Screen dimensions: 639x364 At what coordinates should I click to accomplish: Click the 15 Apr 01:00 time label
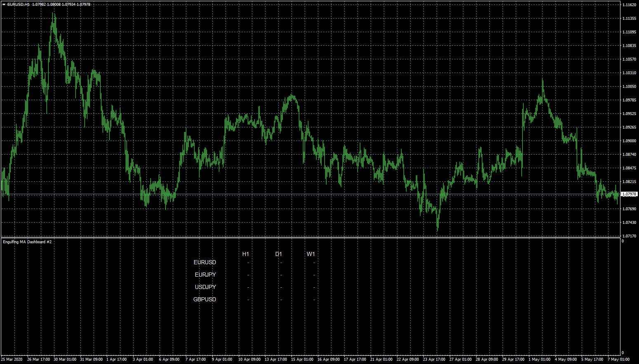(x=302, y=359)
